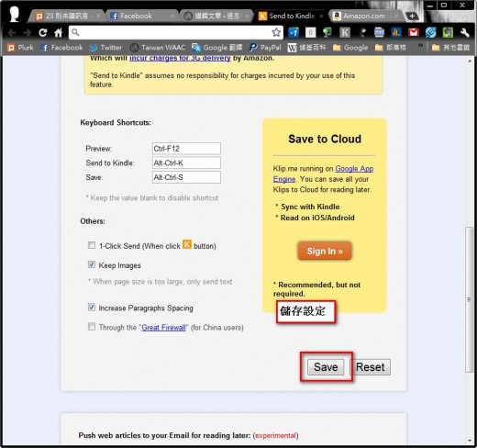Click the Send to Kindle K extension icon
Image resolution: width=477 pixels, height=448 pixels.
click(345, 32)
